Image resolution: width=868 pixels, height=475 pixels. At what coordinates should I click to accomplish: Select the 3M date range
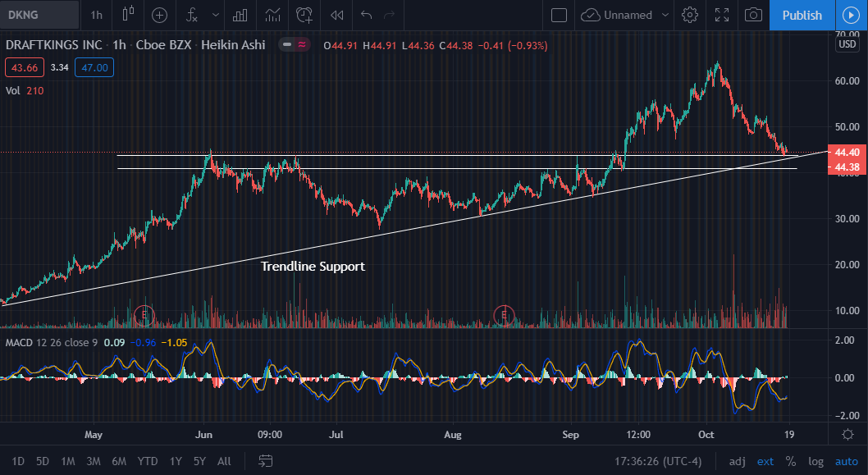point(94,461)
